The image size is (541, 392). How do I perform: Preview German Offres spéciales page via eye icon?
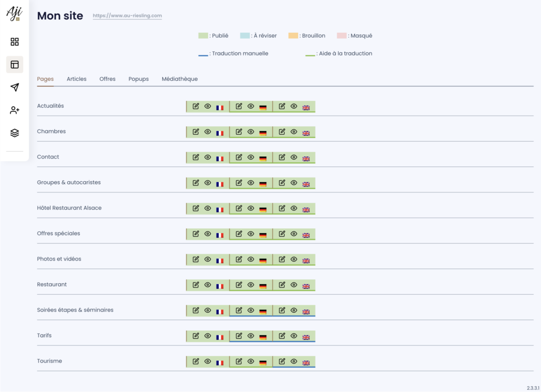[251, 234]
